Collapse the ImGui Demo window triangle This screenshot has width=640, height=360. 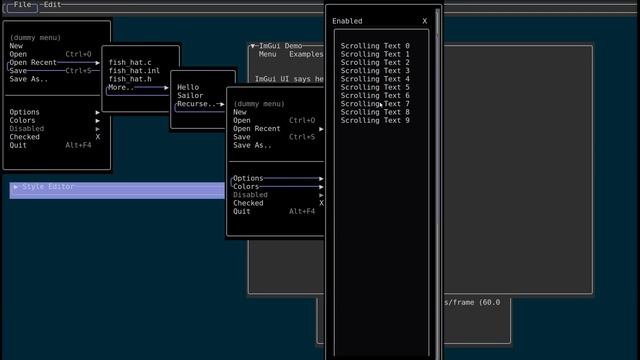pyautogui.click(x=253, y=46)
